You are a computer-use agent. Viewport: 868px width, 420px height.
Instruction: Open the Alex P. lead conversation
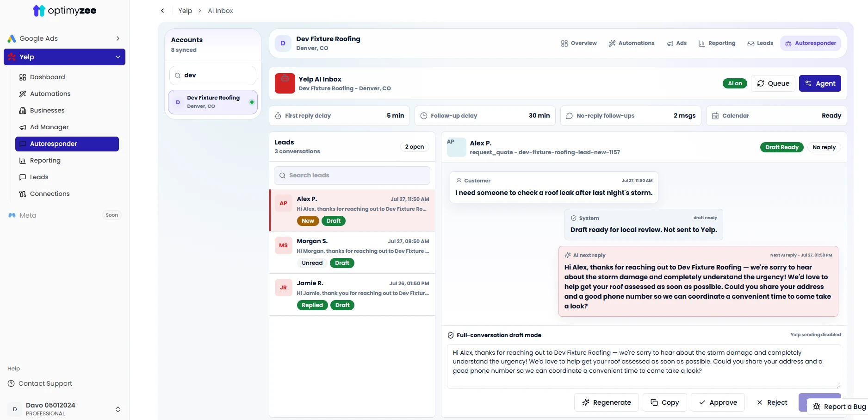353,210
